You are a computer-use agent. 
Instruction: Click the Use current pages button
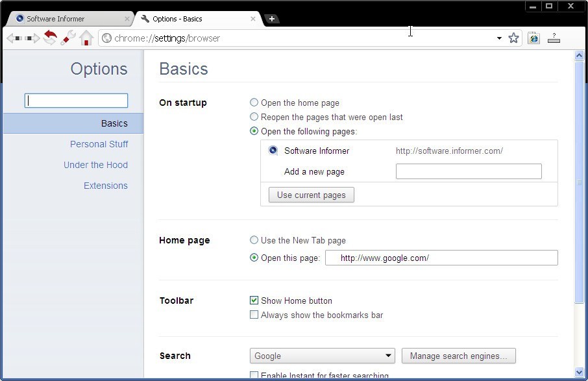click(312, 195)
